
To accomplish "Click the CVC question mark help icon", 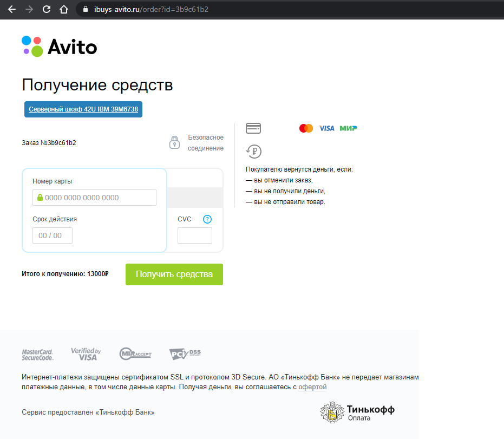I will pyautogui.click(x=207, y=219).
